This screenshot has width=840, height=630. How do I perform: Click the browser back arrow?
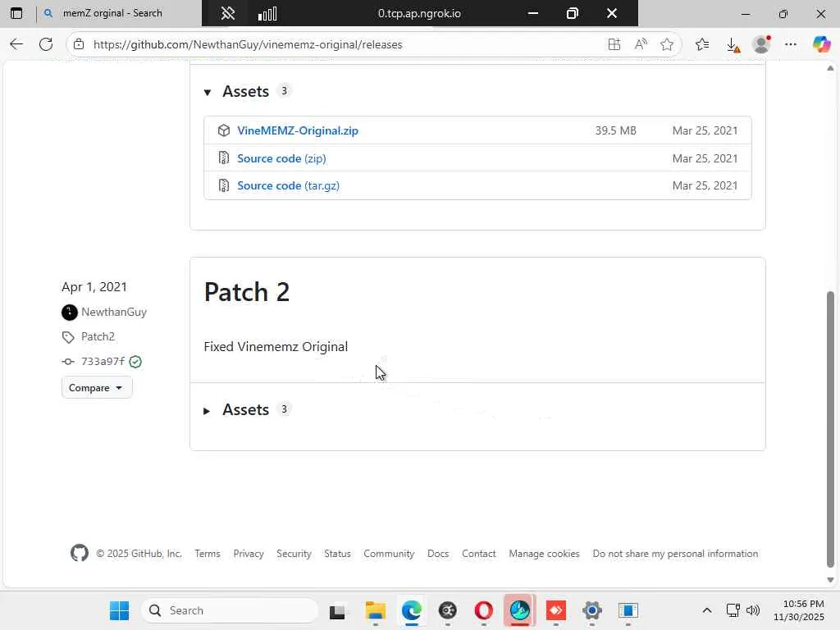[x=16, y=44]
